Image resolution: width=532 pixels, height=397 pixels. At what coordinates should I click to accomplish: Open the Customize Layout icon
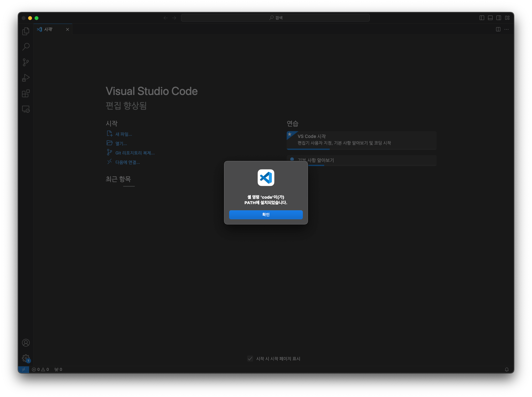[x=507, y=18]
